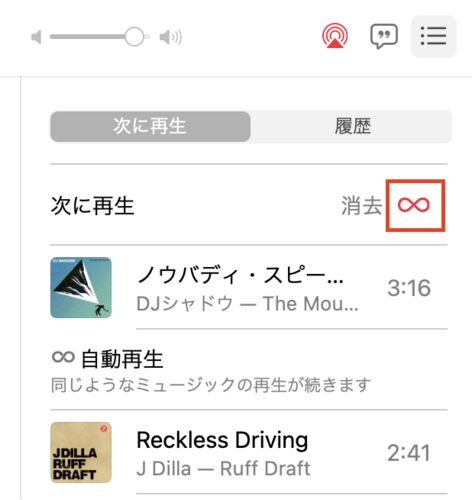Toggle the red infinity autoplay button

[x=414, y=205]
